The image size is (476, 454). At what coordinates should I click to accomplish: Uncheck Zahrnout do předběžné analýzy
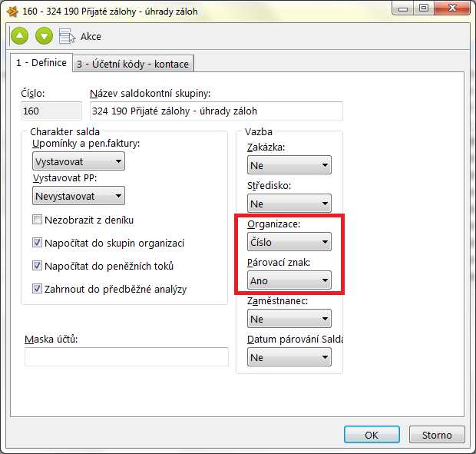(37, 289)
